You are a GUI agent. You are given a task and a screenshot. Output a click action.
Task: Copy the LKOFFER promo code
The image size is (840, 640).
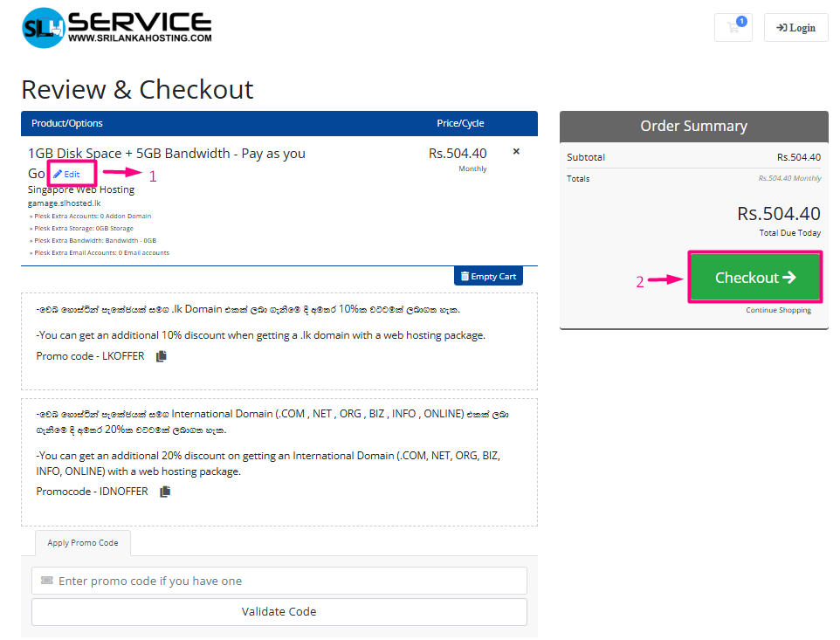click(x=161, y=356)
